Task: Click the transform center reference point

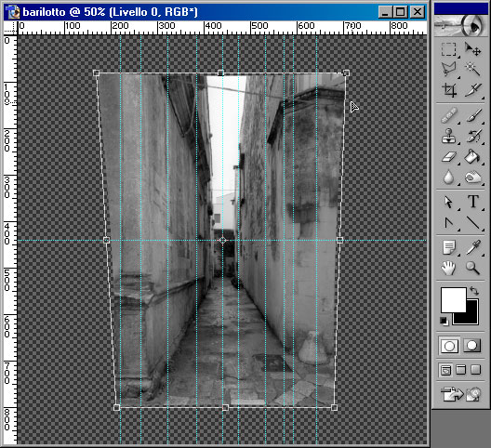Action: (x=222, y=240)
